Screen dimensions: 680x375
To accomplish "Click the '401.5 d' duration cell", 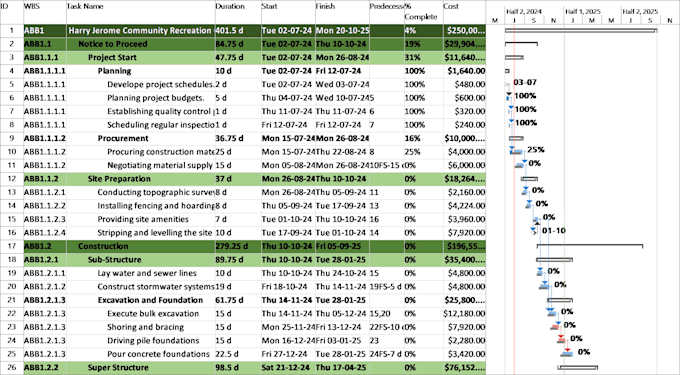I will (238, 31).
